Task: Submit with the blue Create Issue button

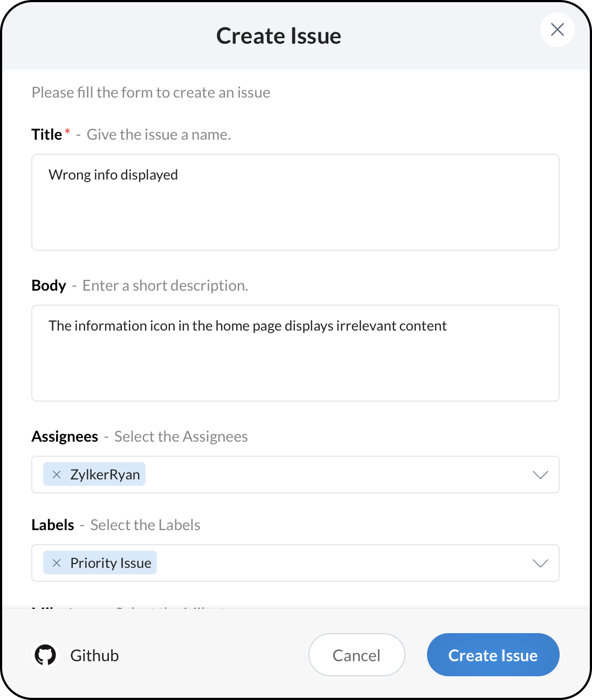Action: [493, 655]
